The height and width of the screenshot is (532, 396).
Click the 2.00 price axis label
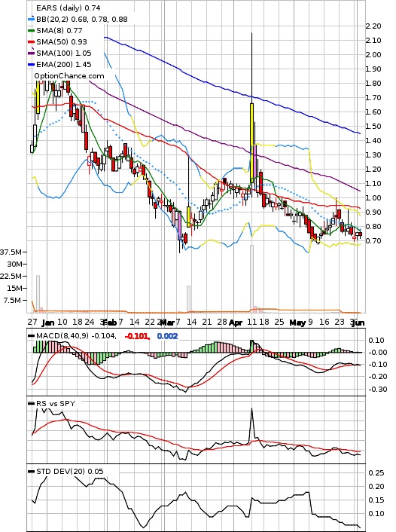coord(373,54)
